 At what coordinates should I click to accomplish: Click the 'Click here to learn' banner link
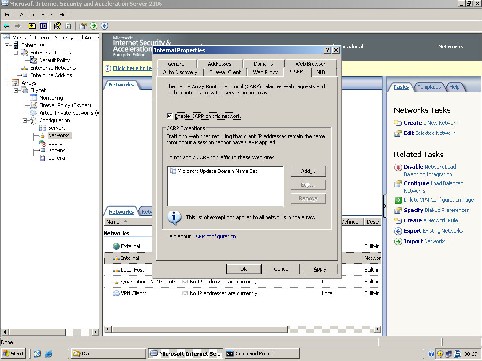click(x=132, y=68)
